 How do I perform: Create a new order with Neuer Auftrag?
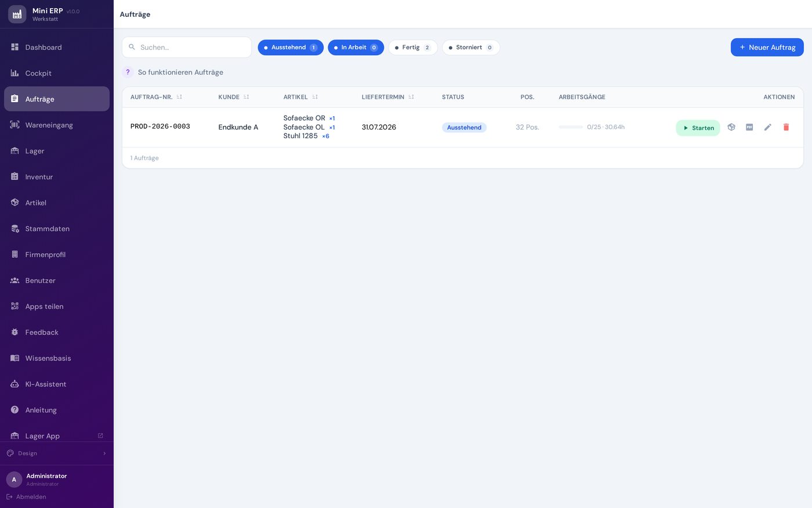pos(767,48)
